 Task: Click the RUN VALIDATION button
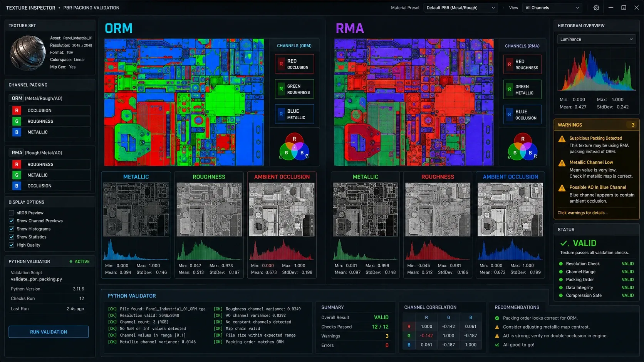(49, 332)
